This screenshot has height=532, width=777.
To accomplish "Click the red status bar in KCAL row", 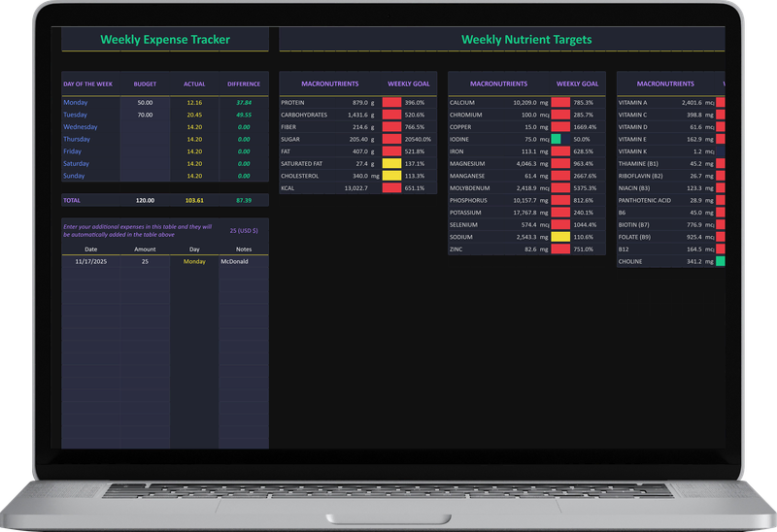I will click(x=391, y=187).
